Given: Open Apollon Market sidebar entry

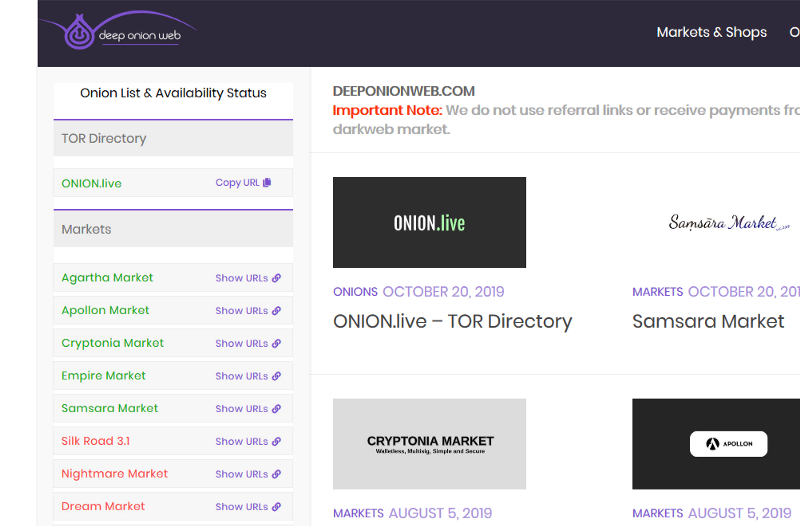Looking at the screenshot, I should (x=105, y=310).
